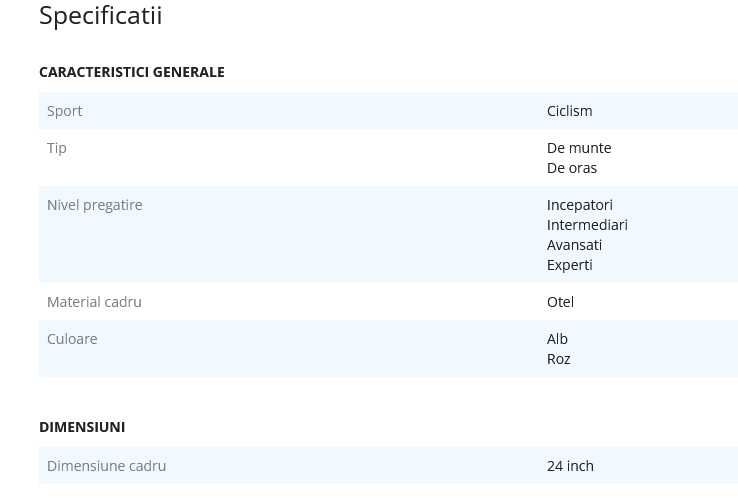Viewport: 738px width, 498px height.
Task: Select the Otel frame material value
Action: point(560,302)
